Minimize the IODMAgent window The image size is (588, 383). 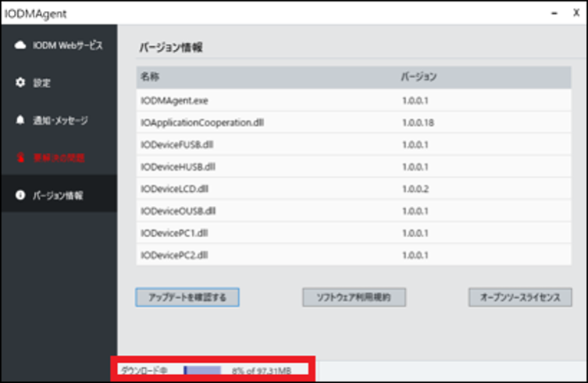tap(554, 13)
